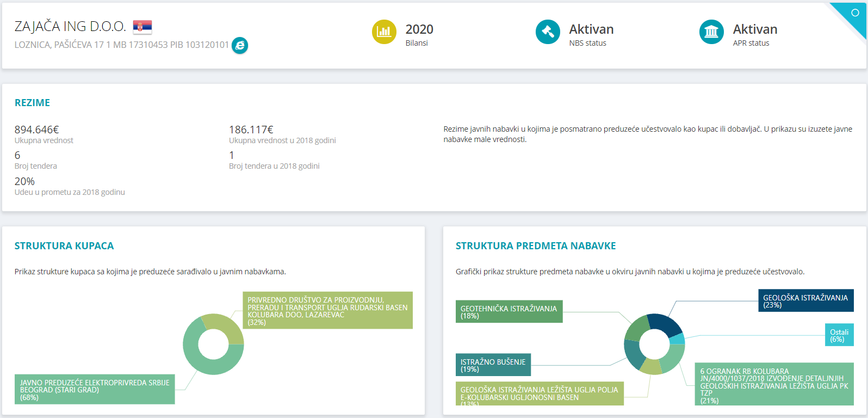The width and height of the screenshot is (868, 418).
Task: Click the Aktivan APR status label
Action: [x=755, y=29]
